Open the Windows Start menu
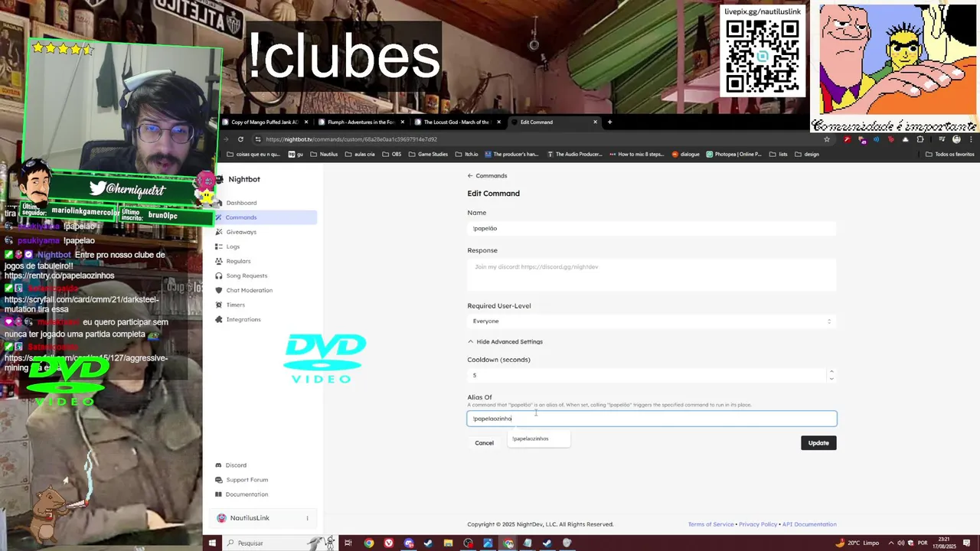The width and height of the screenshot is (980, 551). pos(212,543)
